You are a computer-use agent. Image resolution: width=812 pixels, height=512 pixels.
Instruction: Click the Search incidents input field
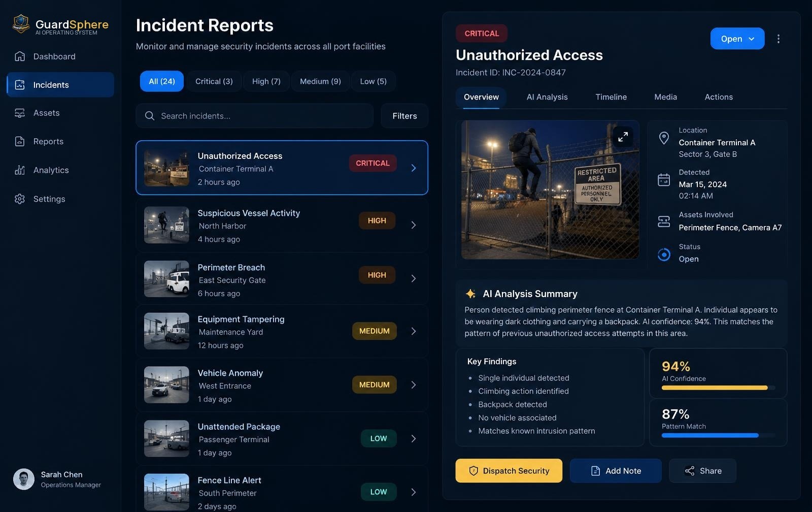(x=254, y=116)
